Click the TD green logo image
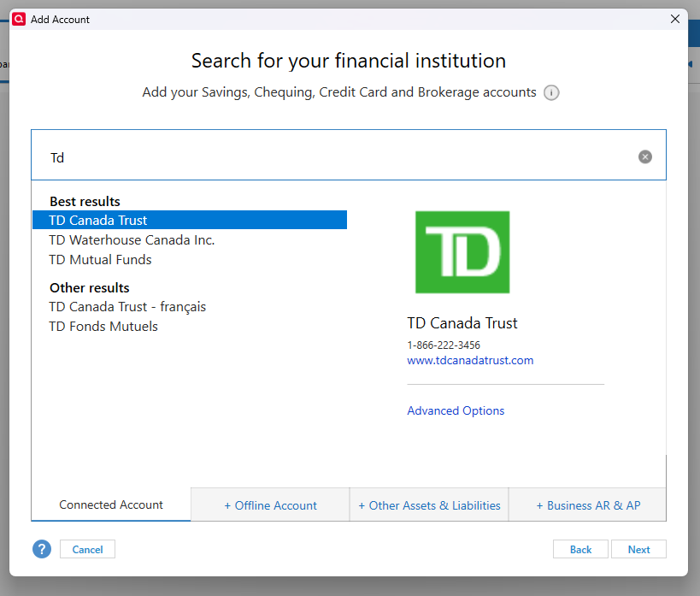The width and height of the screenshot is (700, 596). point(462,252)
